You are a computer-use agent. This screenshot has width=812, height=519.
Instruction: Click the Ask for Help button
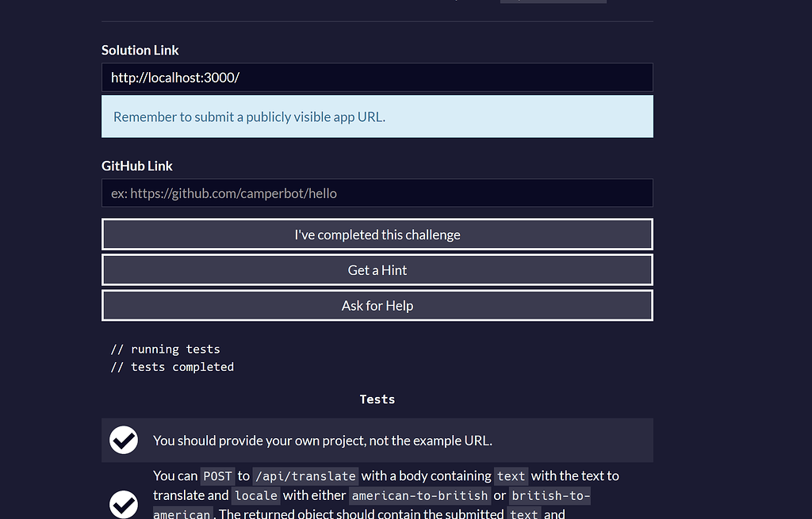(377, 305)
